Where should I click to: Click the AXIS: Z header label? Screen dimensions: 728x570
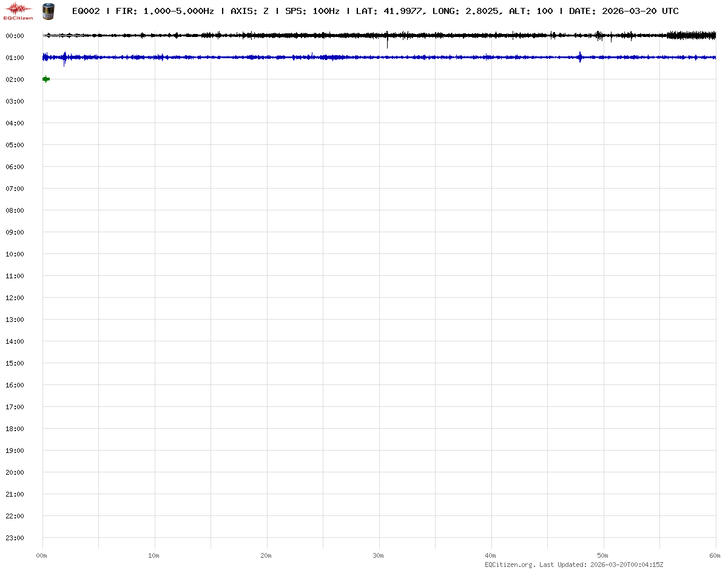(249, 11)
